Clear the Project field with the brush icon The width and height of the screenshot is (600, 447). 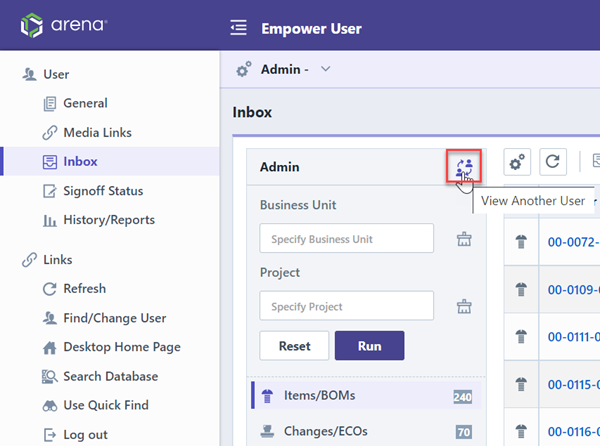(x=464, y=307)
